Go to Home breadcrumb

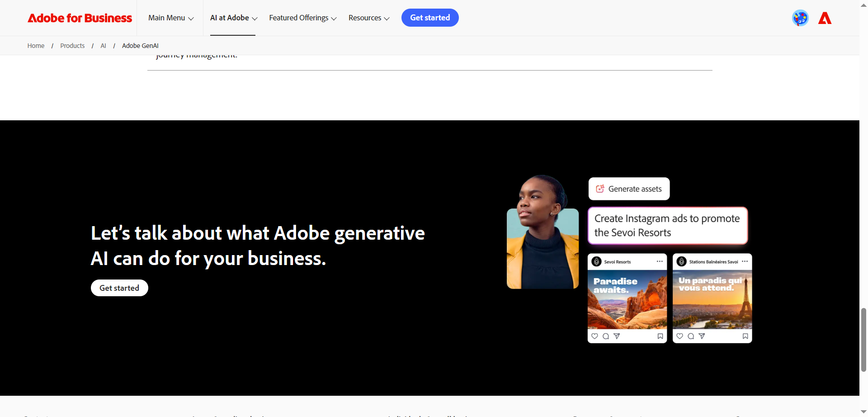36,46
